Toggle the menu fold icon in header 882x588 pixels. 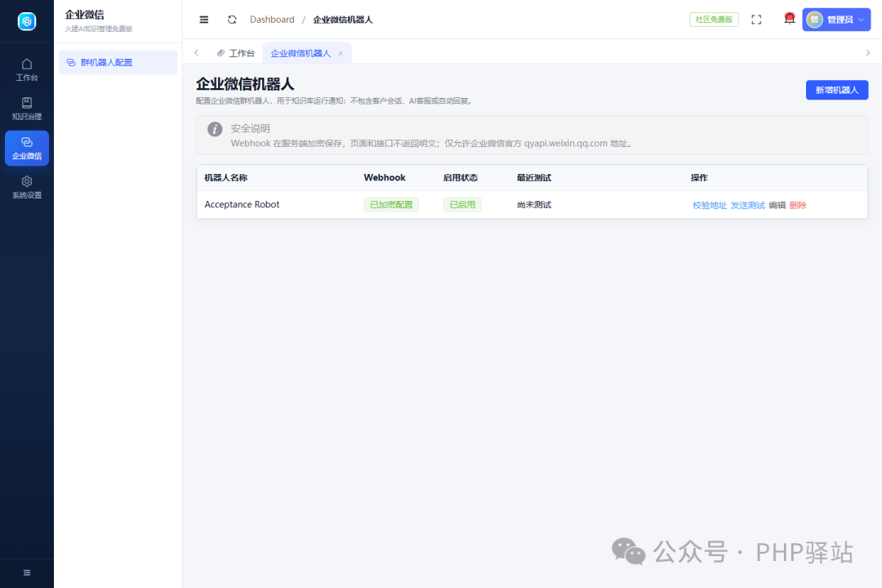coord(203,20)
